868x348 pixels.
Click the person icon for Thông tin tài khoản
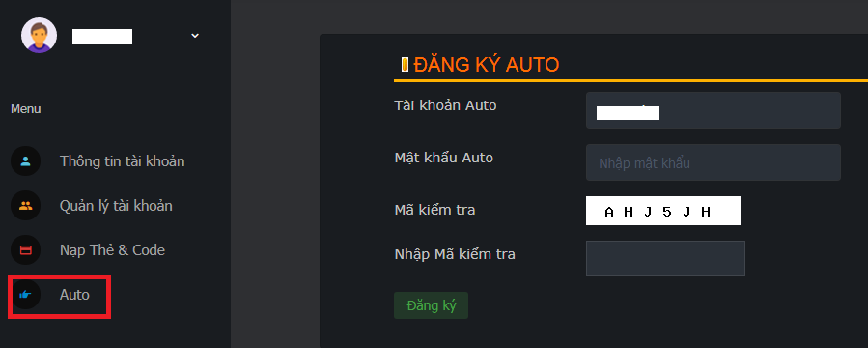click(25, 161)
